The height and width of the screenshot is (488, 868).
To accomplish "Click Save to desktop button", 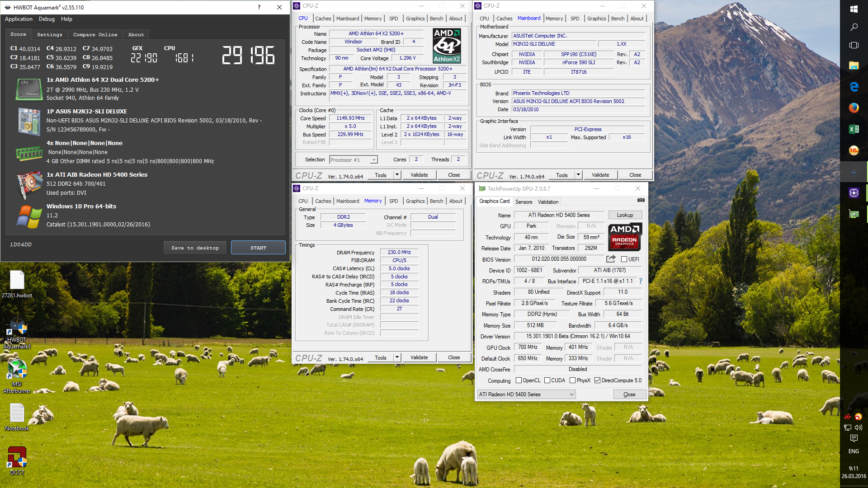I will (195, 248).
